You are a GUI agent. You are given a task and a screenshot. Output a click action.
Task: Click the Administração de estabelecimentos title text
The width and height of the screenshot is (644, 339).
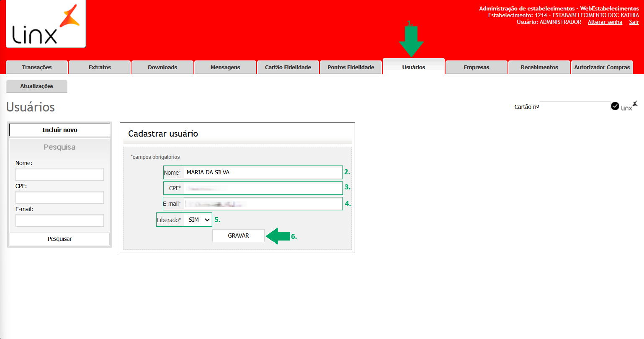point(559,8)
